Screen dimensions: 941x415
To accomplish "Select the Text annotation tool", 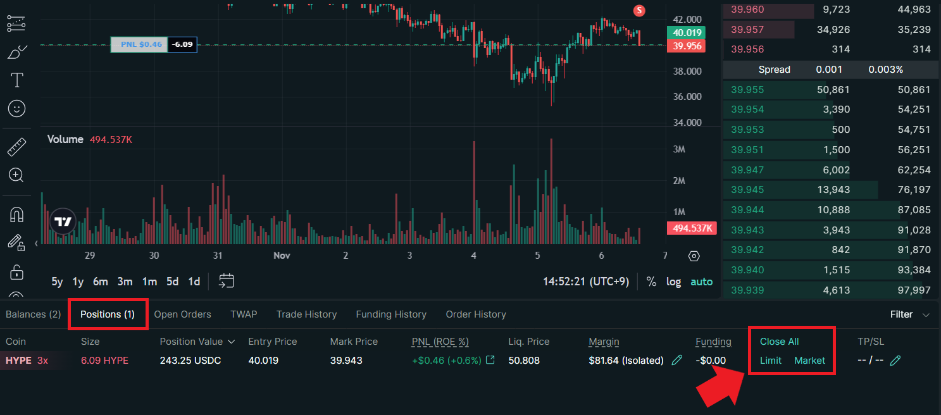I will click(17, 80).
